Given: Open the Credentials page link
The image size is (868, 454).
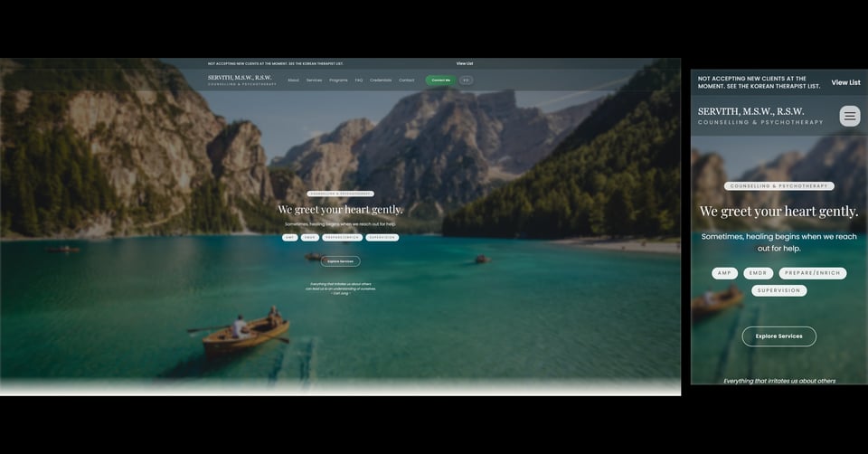Looking at the screenshot, I should 381,80.
